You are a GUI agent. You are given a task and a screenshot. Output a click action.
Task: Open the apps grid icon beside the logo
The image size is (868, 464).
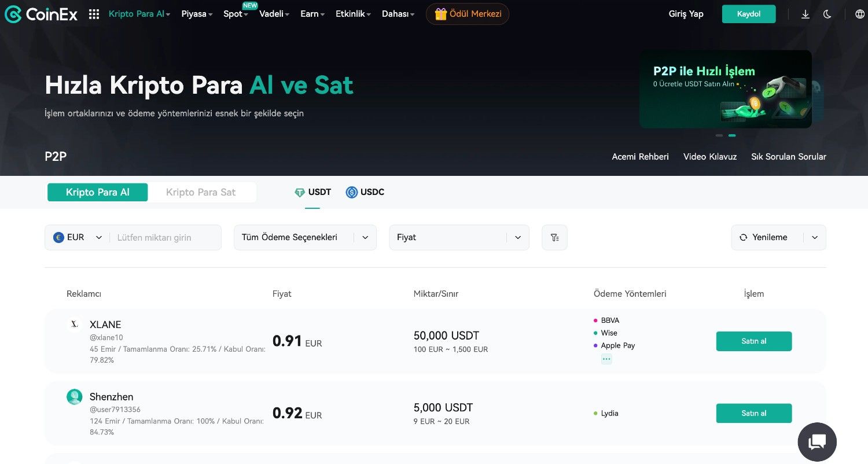point(94,14)
